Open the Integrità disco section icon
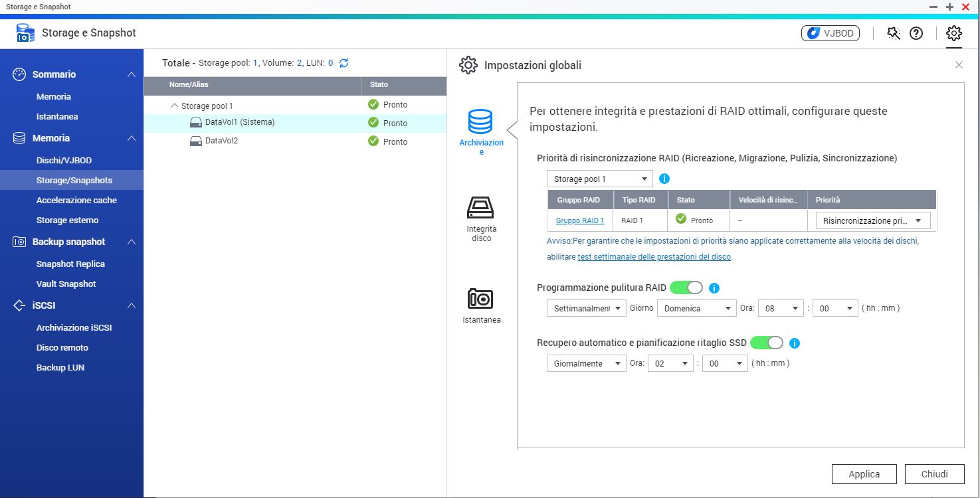The height and width of the screenshot is (498, 980). point(480,208)
